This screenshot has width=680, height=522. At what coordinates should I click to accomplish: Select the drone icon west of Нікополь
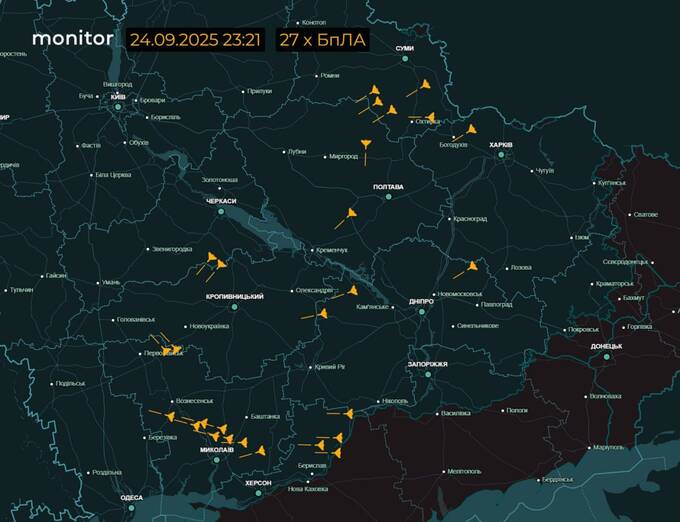pyautogui.click(x=347, y=413)
